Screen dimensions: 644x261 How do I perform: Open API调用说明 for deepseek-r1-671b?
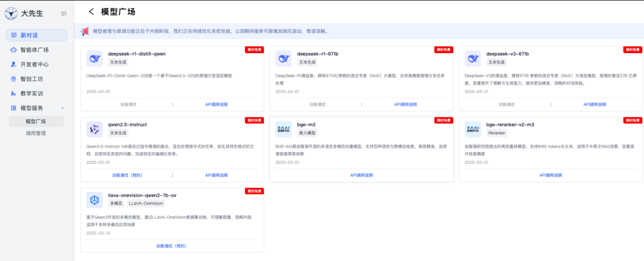(405, 105)
